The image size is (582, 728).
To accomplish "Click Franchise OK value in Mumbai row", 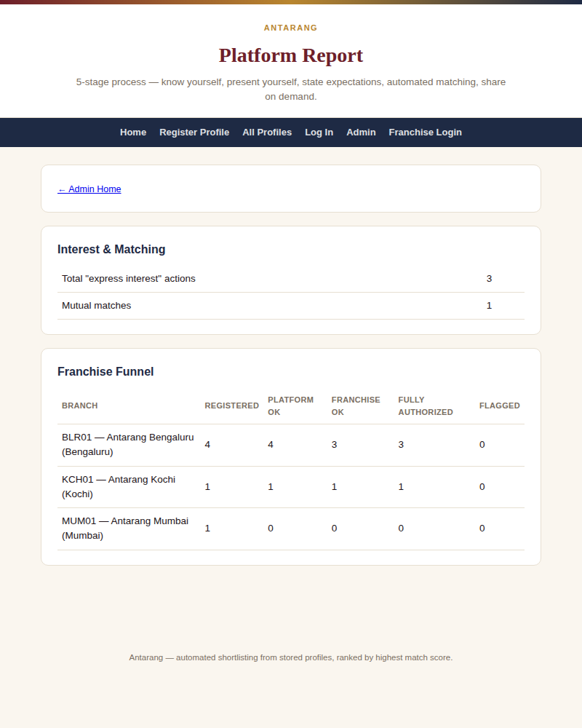I will 334,529.
